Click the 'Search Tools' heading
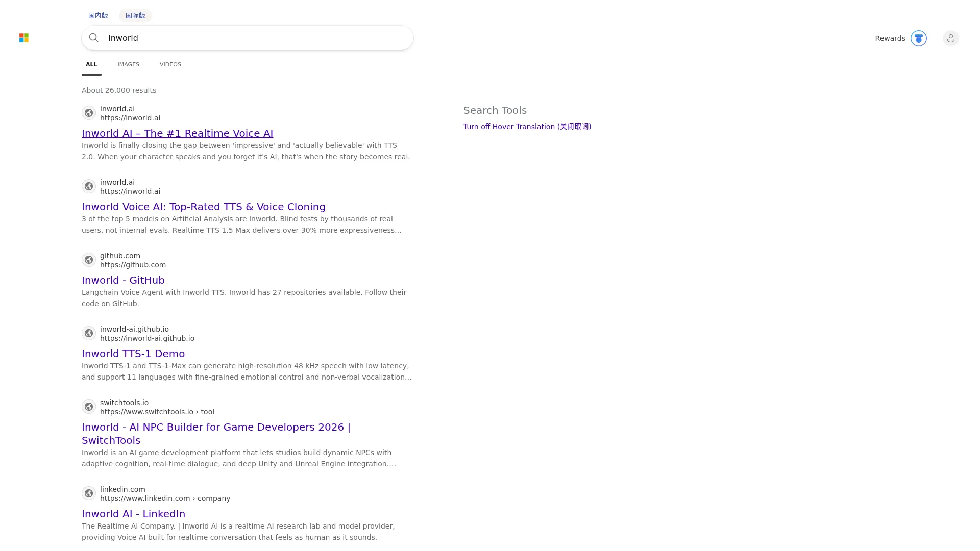Image resolution: width=980 pixels, height=551 pixels. pos(495,110)
